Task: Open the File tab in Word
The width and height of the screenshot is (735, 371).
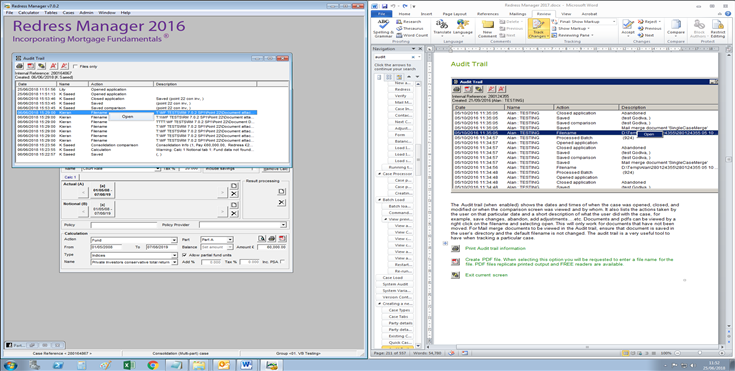Action: [382, 14]
